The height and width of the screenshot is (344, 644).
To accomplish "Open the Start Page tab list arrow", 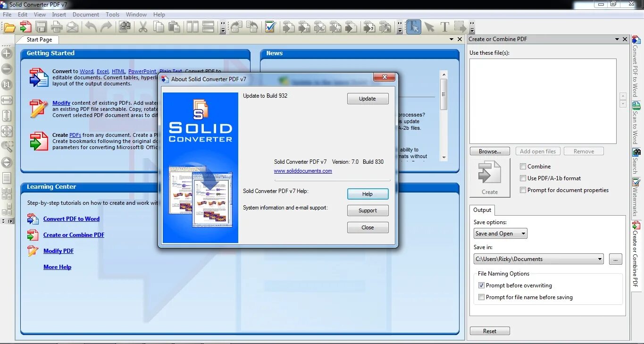I will tap(452, 40).
